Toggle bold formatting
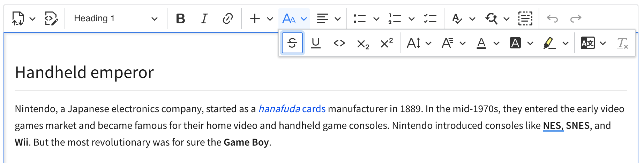Screen dimensions: 644x163 click(x=180, y=18)
